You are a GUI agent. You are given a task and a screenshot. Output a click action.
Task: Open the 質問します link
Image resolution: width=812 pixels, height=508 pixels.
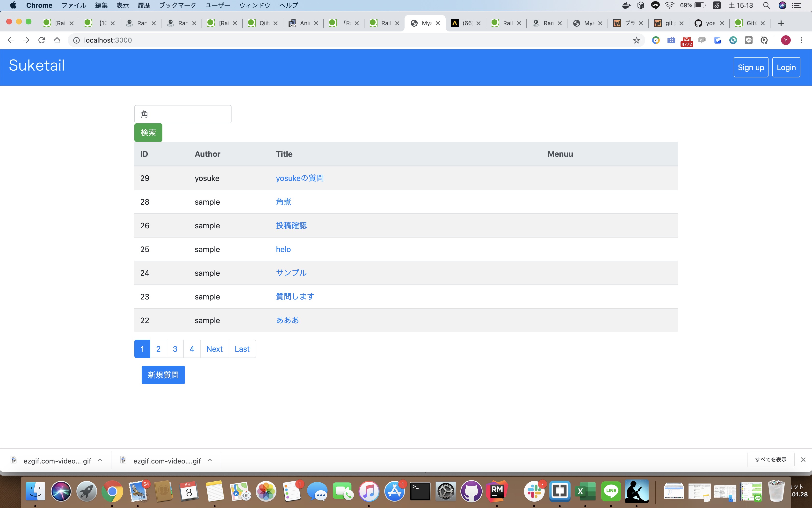pos(295,297)
